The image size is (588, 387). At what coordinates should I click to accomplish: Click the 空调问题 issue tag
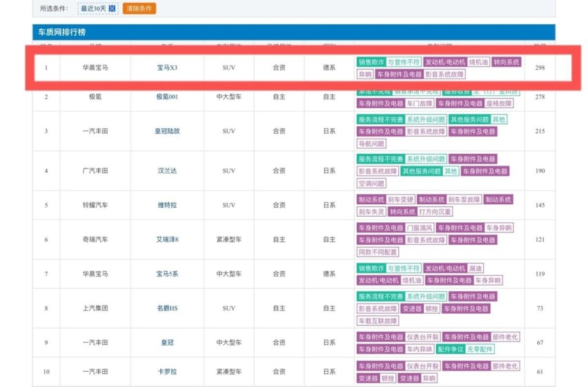point(371,183)
